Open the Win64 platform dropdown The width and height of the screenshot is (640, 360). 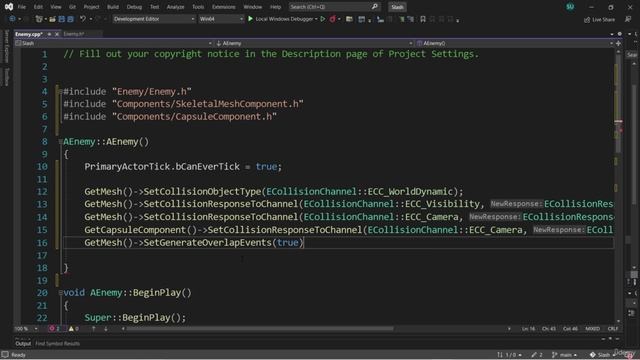(x=221, y=19)
